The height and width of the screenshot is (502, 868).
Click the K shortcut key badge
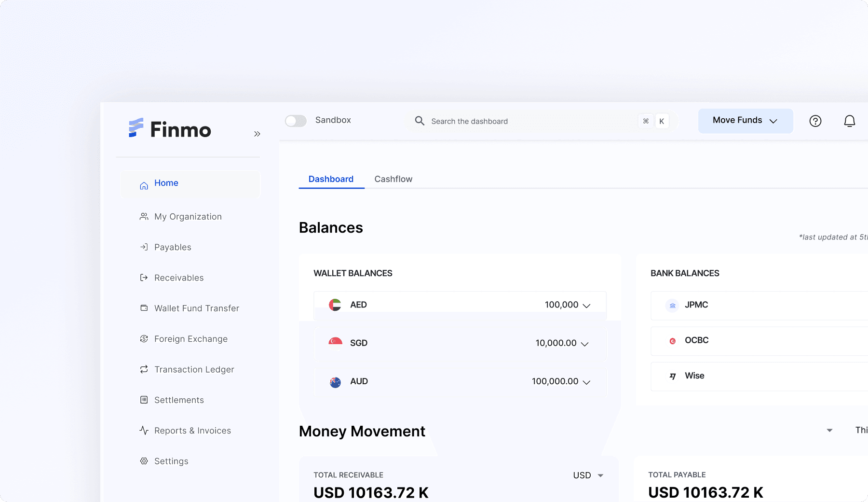point(662,121)
